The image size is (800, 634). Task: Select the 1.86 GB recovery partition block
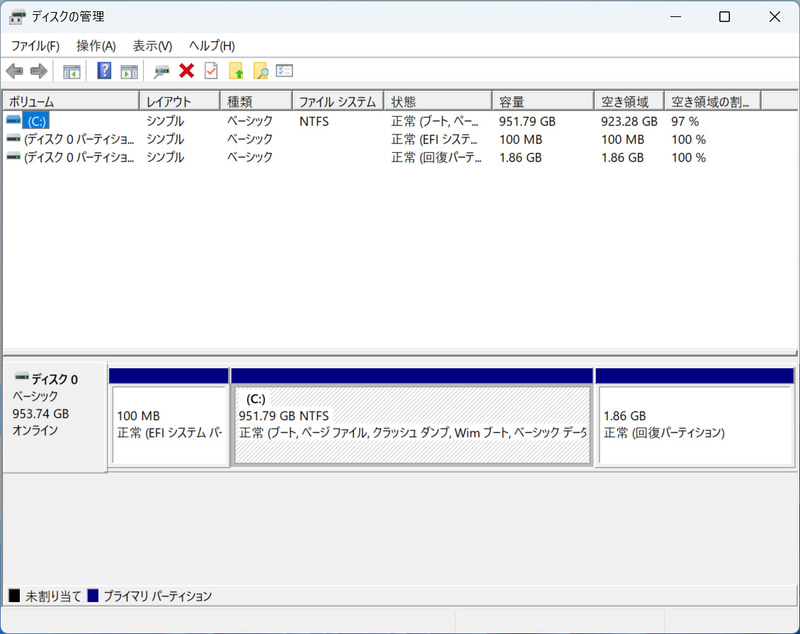coord(694,417)
